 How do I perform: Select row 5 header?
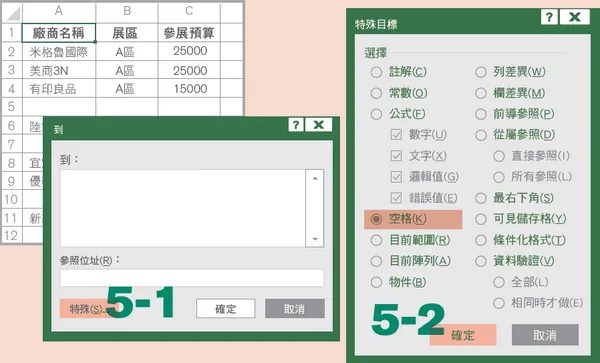pos(12,106)
